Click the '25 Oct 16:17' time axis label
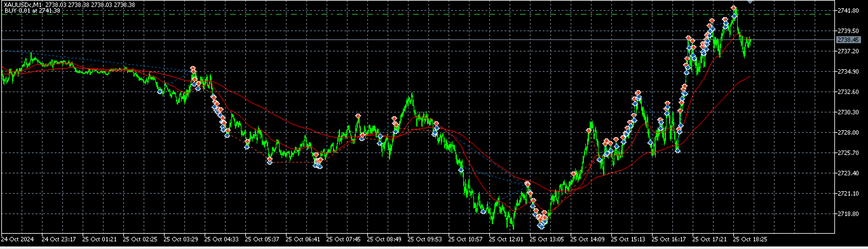The width and height of the screenshot is (868, 249). tap(668, 239)
